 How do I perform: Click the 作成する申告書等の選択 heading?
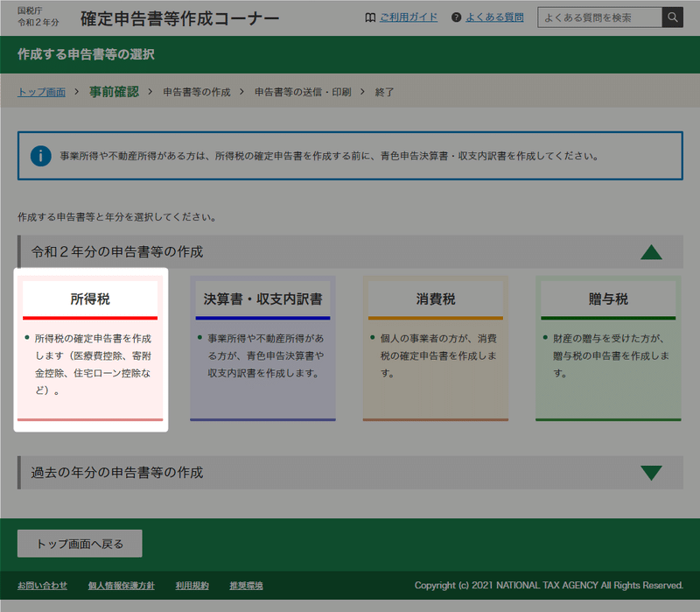pyautogui.click(x=86, y=54)
